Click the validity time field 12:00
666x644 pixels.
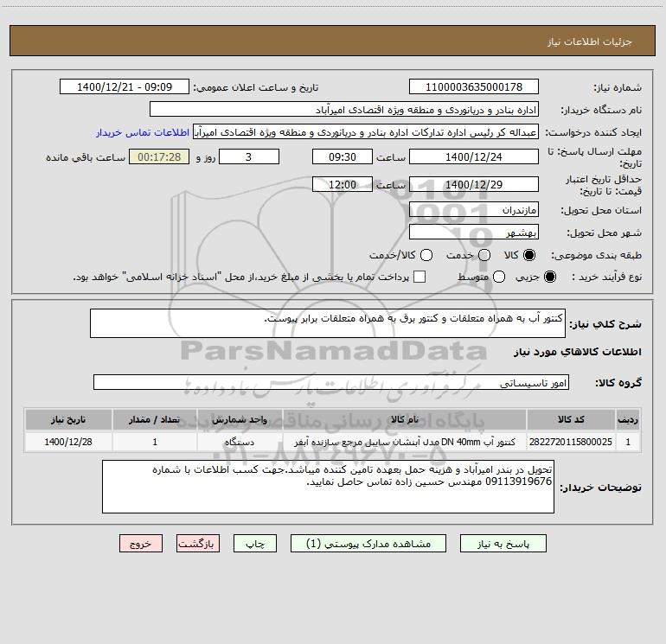point(343,185)
